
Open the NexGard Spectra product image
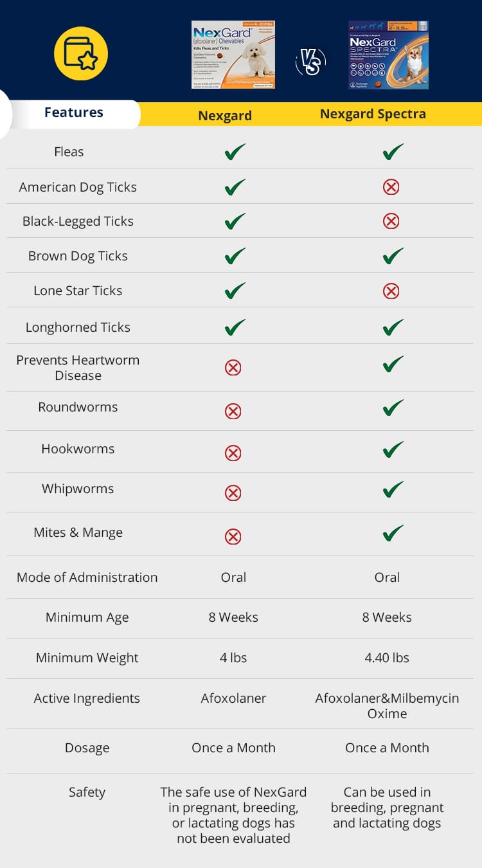(x=388, y=55)
